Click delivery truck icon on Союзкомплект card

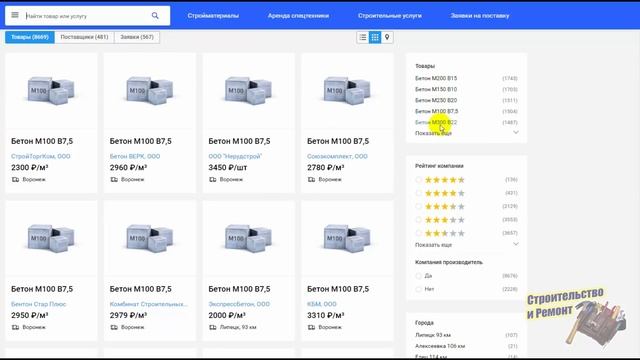coord(311,180)
